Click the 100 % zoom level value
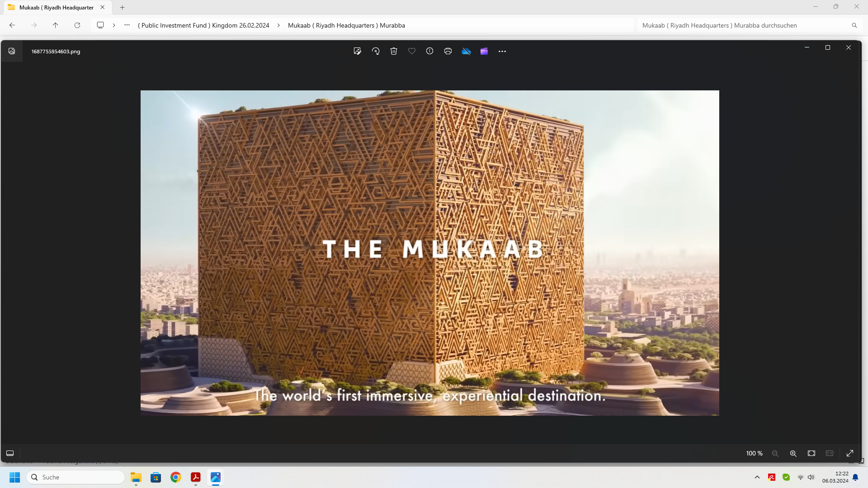The image size is (868, 488). (x=754, y=453)
